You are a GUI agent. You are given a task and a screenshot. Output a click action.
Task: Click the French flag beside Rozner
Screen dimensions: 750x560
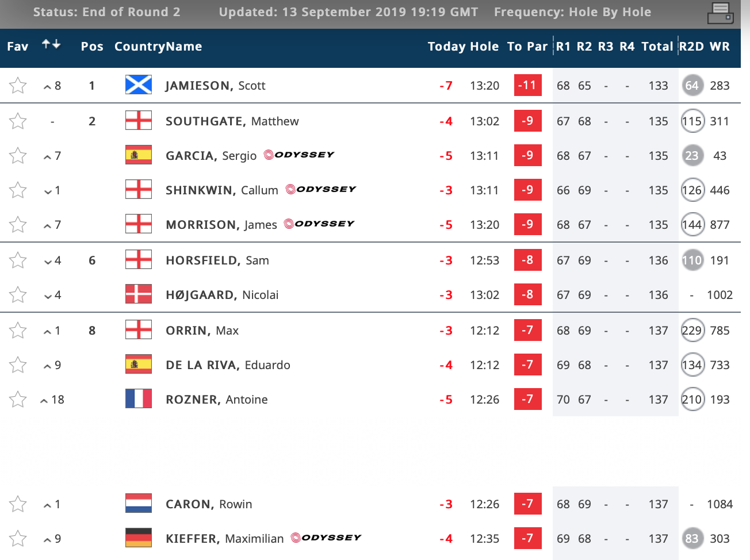pyautogui.click(x=139, y=398)
